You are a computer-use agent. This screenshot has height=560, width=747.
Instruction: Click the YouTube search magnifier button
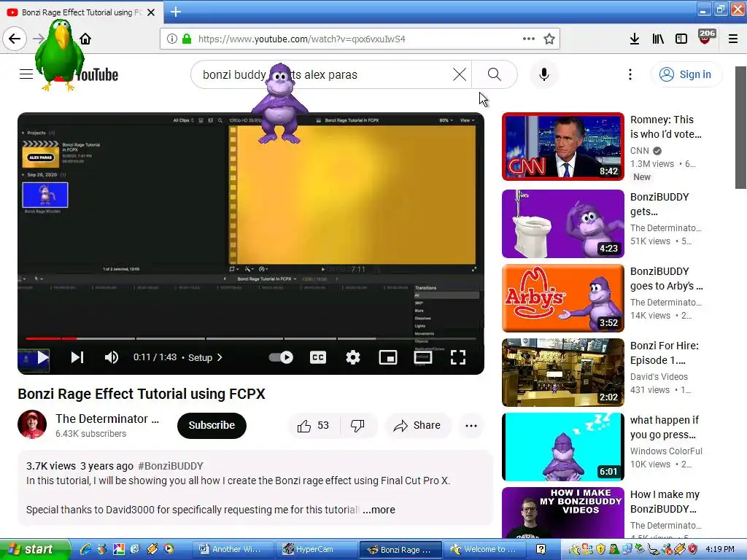coord(494,74)
